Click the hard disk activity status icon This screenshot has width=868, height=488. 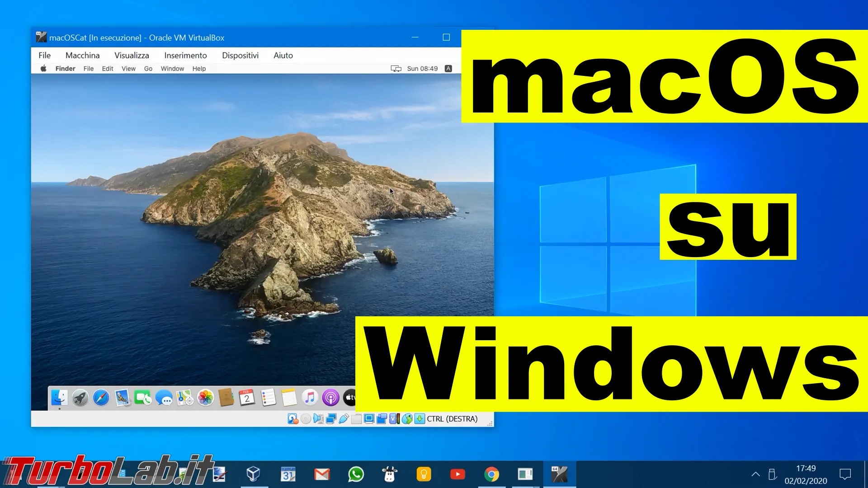click(292, 419)
